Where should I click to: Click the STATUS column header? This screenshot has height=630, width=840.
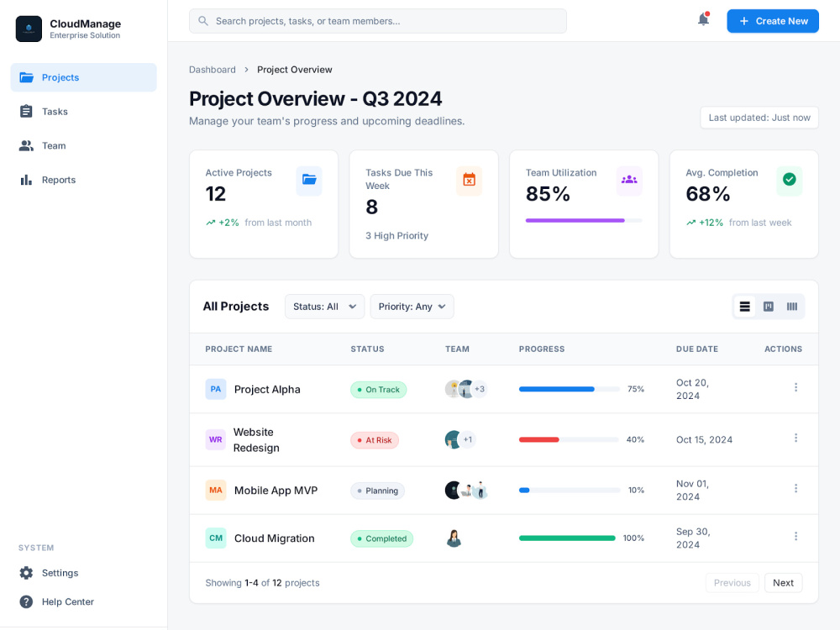tap(368, 349)
